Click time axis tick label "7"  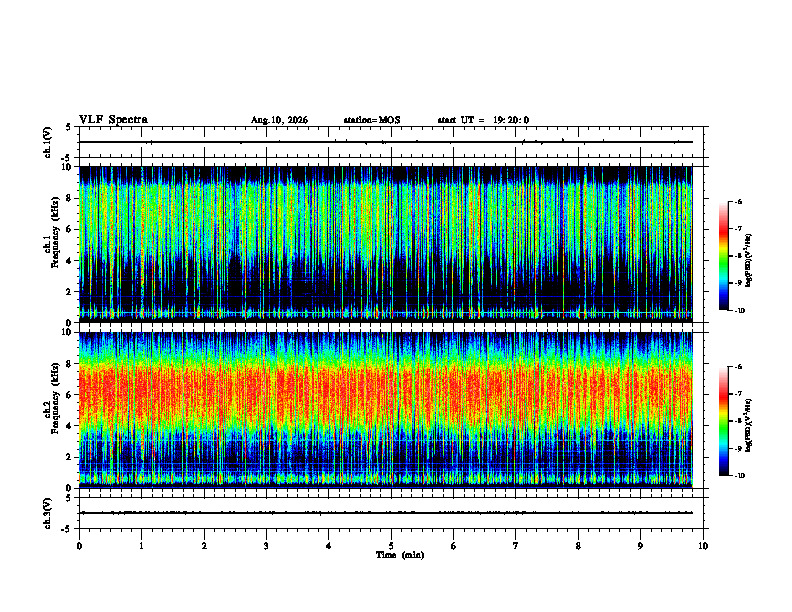click(x=516, y=546)
